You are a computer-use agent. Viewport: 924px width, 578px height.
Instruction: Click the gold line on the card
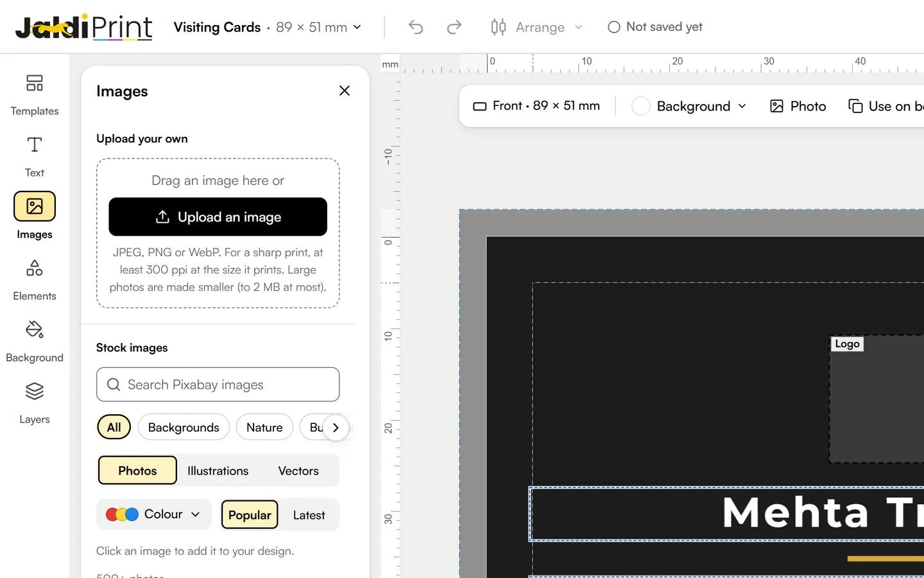(886, 559)
